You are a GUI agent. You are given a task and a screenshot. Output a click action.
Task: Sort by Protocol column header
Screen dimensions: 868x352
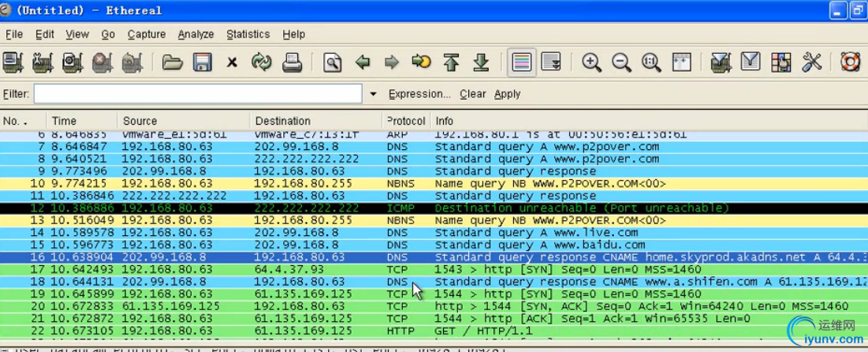[x=406, y=121]
